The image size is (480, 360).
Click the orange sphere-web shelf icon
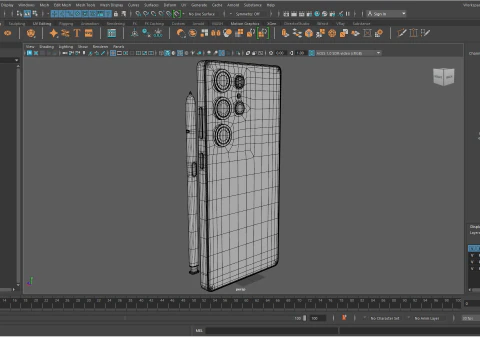(332, 33)
